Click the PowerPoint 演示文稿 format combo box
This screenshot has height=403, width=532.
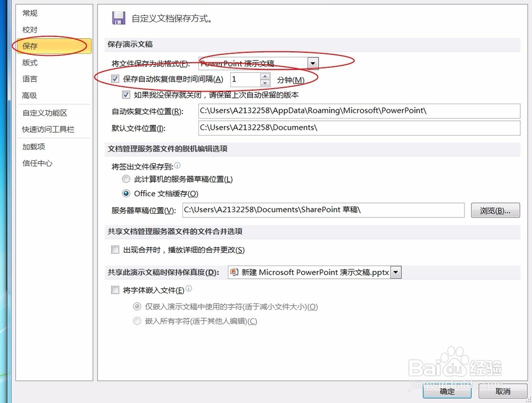(259, 63)
